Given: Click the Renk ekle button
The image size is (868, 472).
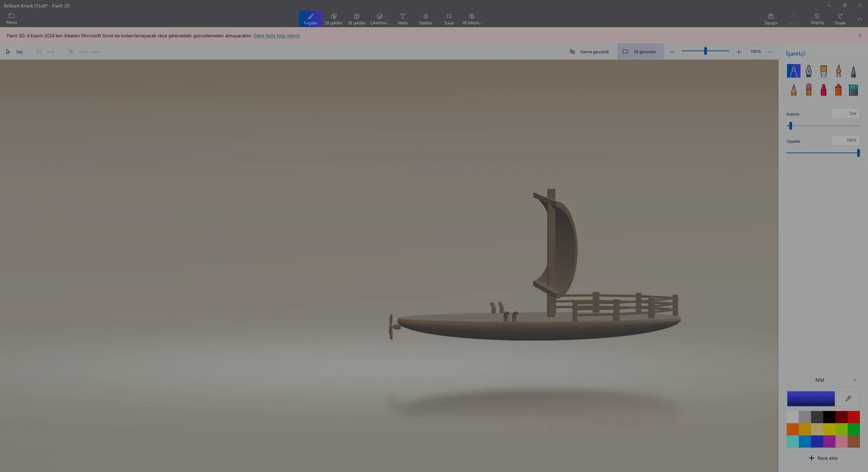Looking at the screenshot, I should 823,458.
